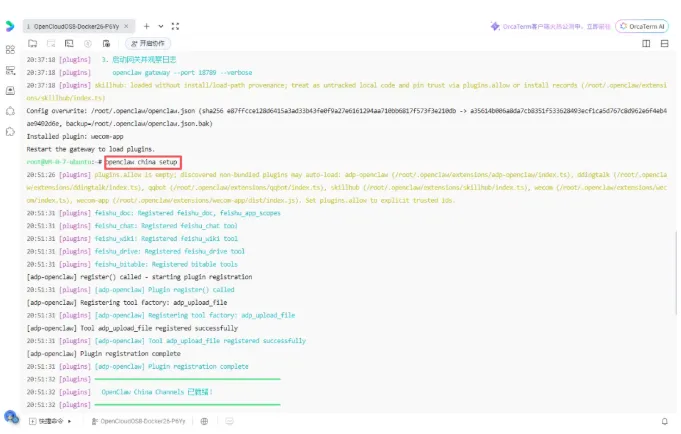Screen dimensions: 681x434
Task: Click the OrcaTerm logo icon
Action: [x=10, y=26]
